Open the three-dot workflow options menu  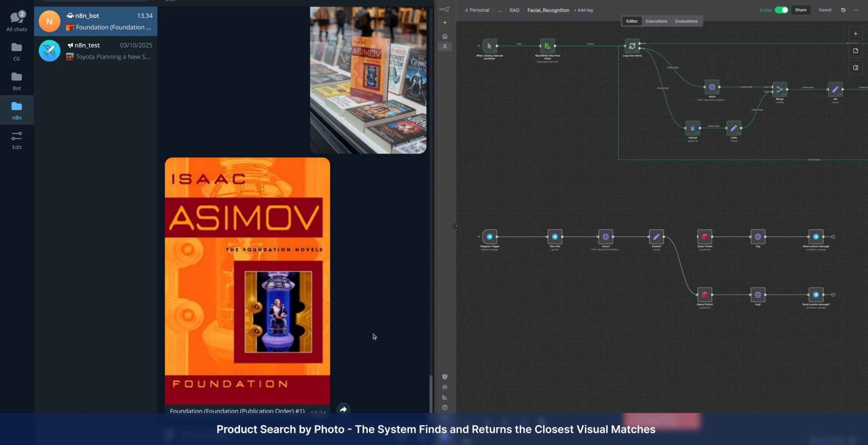856,10
